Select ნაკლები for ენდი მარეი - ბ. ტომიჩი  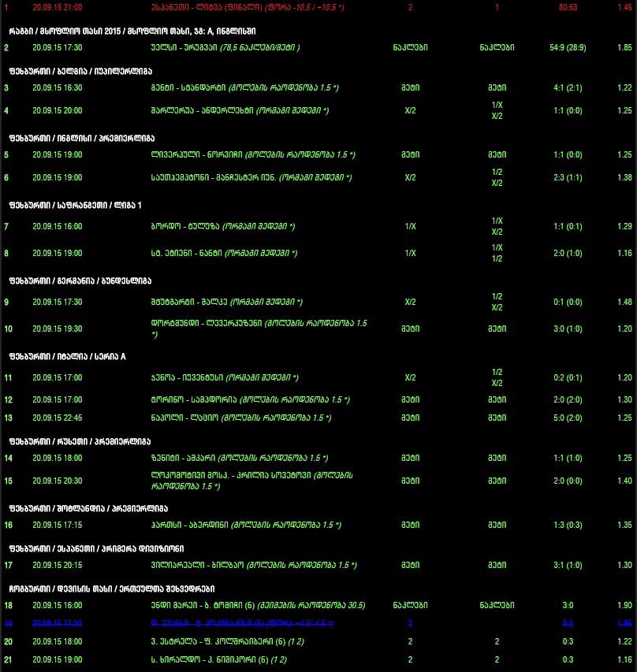tap(410, 605)
